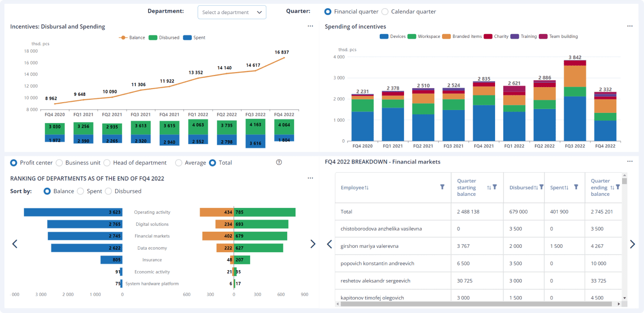Select the Calendar quarter radio option
Image resolution: width=644 pixels, height=313 pixels.
tap(385, 12)
